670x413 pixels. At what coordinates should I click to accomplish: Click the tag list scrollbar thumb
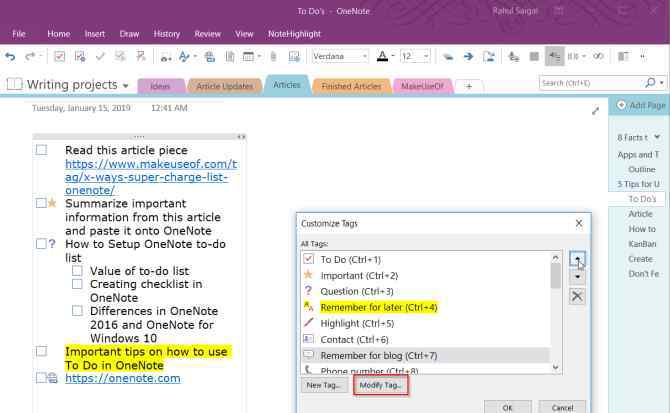555,276
